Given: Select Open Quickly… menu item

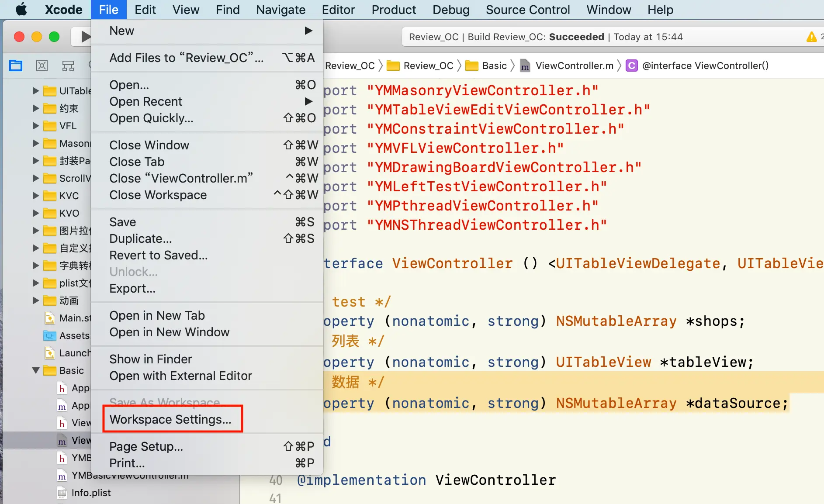Looking at the screenshot, I should [x=207, y=118].
